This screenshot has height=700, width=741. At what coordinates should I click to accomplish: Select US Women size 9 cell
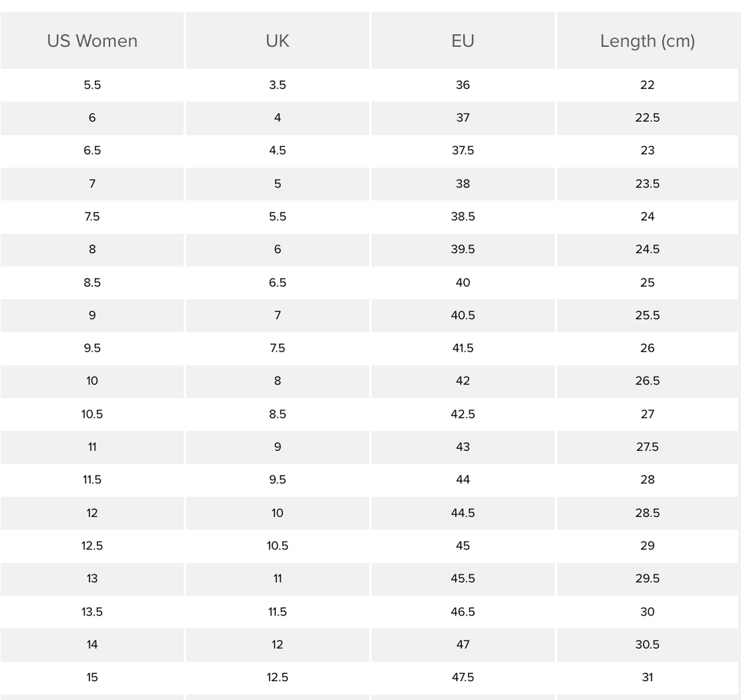(92, 316)
